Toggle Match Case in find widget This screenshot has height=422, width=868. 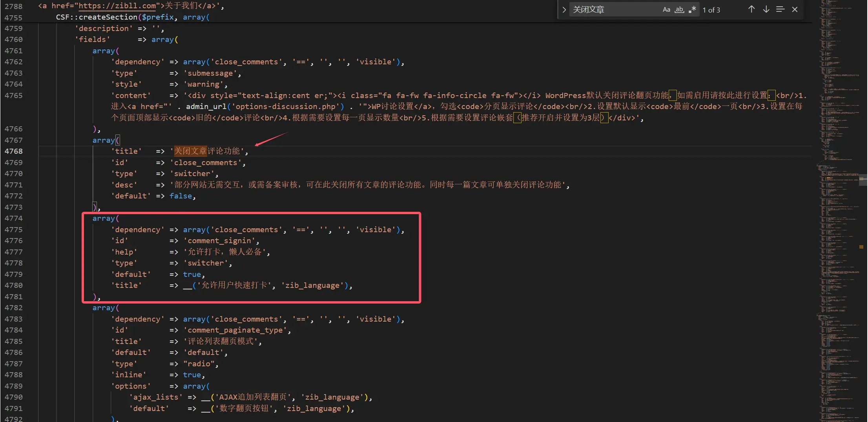click(x=666, y=10)
